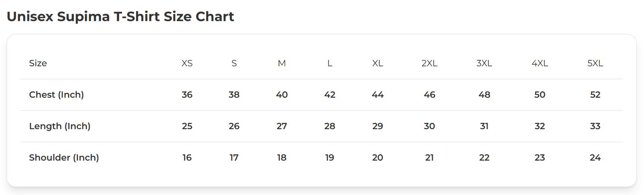The image size is (644, 195).
Task: Select the XS size column header
Action: point(187,63)
